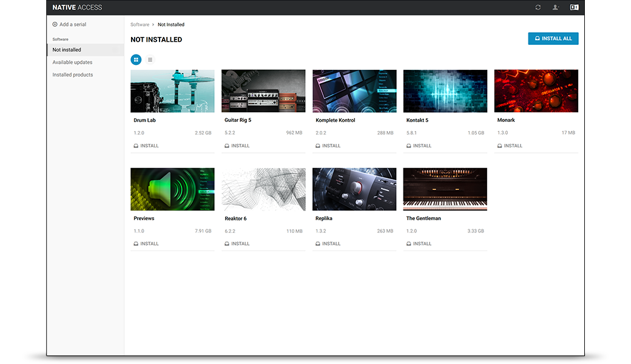The height and width of the screenshot is (364, 631).
Task: Click Guitar Rig 5 size 962 MB
Action: (294, 133)
